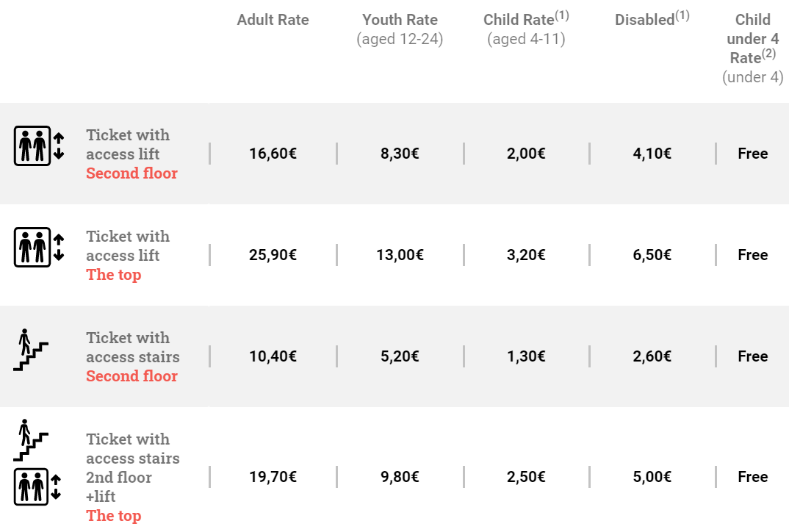This screenshot has width=789, height=532.
Task: Click the Youth Rate column header
Action: pyautogui.click(x=400, y=21)
